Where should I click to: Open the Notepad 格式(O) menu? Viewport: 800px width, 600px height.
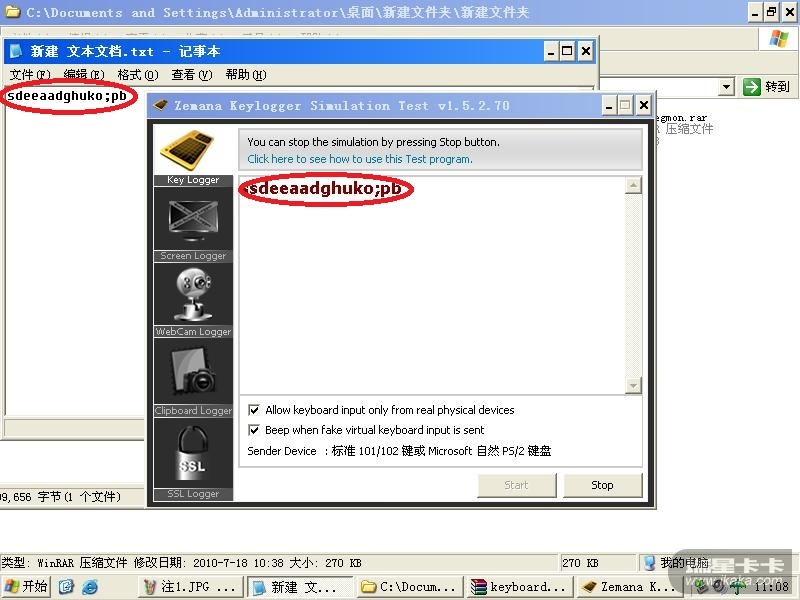(x=138, y=75)
